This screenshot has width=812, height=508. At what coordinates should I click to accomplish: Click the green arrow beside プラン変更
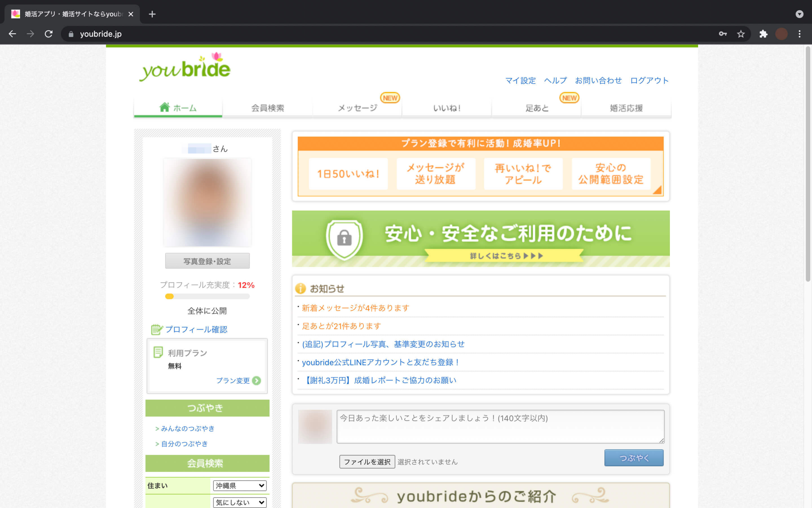coord(257,381)
